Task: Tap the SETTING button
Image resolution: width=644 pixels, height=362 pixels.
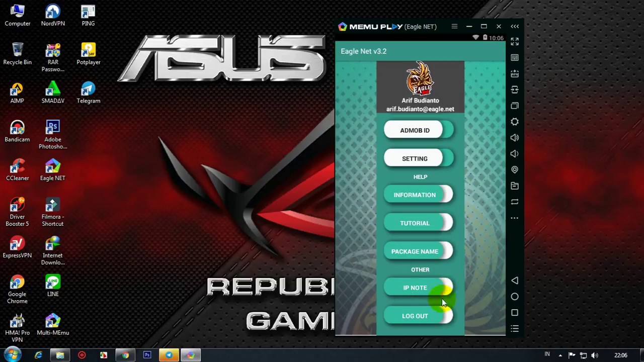Action: [x=419, y=158]
